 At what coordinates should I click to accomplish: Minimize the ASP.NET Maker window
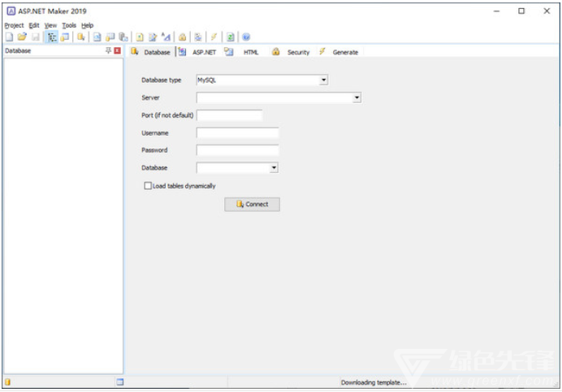point(496,11)
